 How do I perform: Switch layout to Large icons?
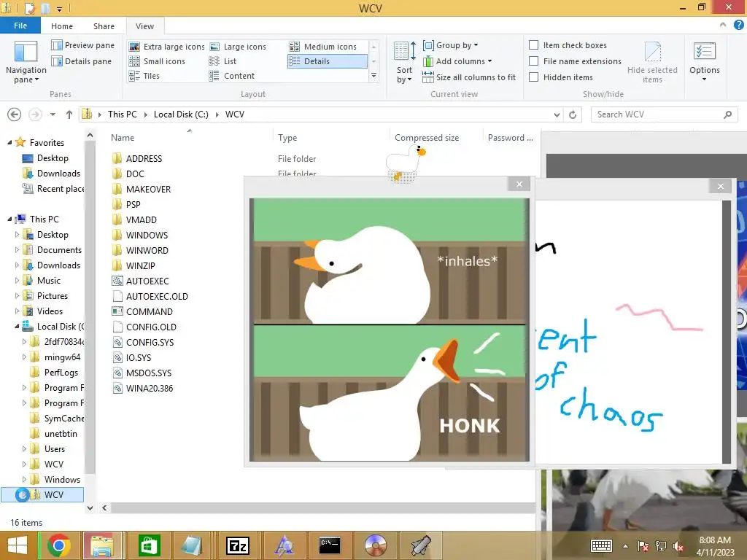(238, 47)
